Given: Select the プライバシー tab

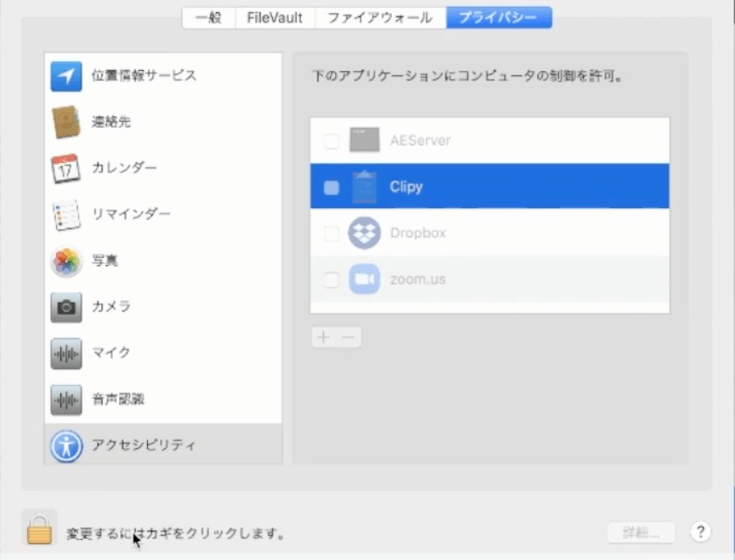Looking at the screenshot, I should [499, 17].
